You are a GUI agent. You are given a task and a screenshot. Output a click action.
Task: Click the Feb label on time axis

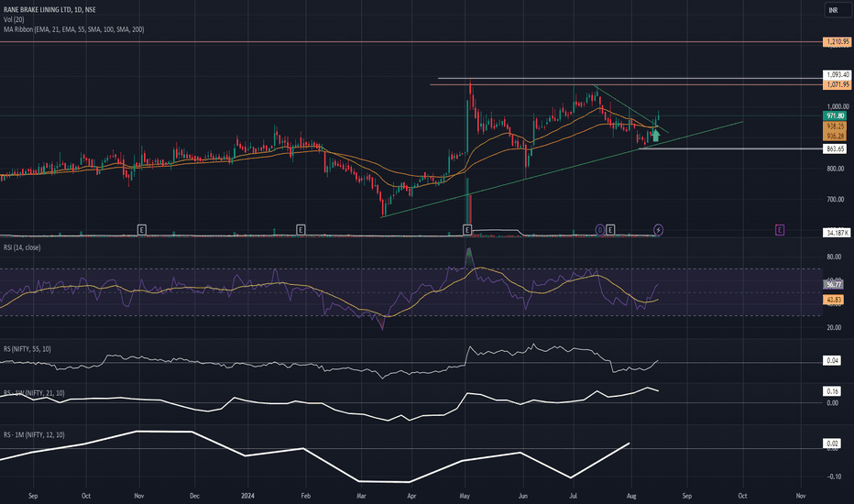coord(305,496)
